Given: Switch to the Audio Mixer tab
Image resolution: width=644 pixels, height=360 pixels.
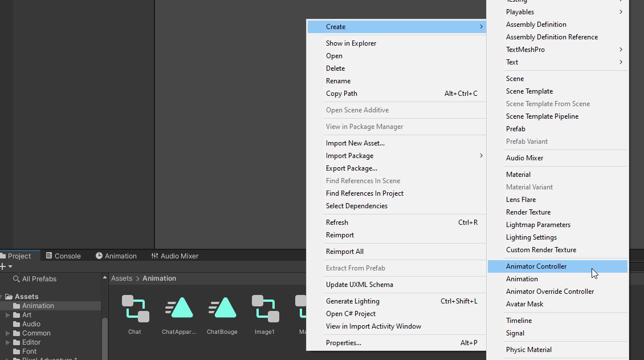Looking at the screenshot, I should 174,256.
